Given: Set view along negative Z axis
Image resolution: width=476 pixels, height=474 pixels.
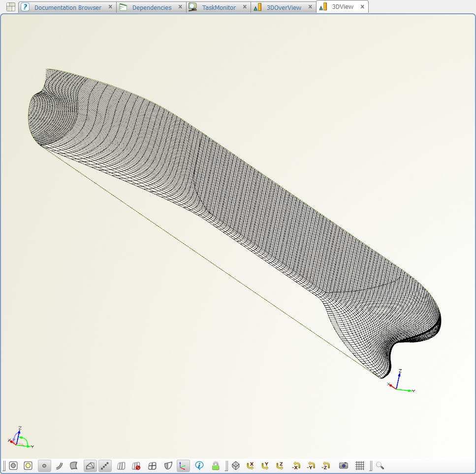Looking at the screenshot, I should (x=326, y=466).
